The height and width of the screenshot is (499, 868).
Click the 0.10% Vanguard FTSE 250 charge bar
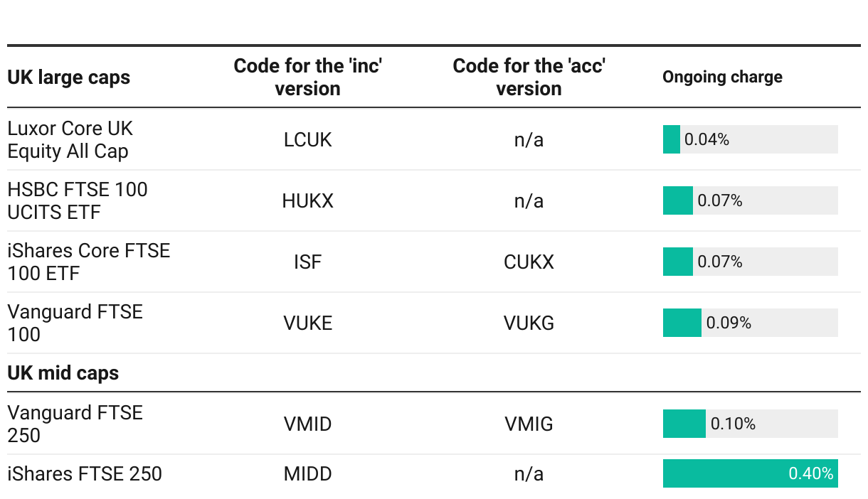[x=684, y=424]
